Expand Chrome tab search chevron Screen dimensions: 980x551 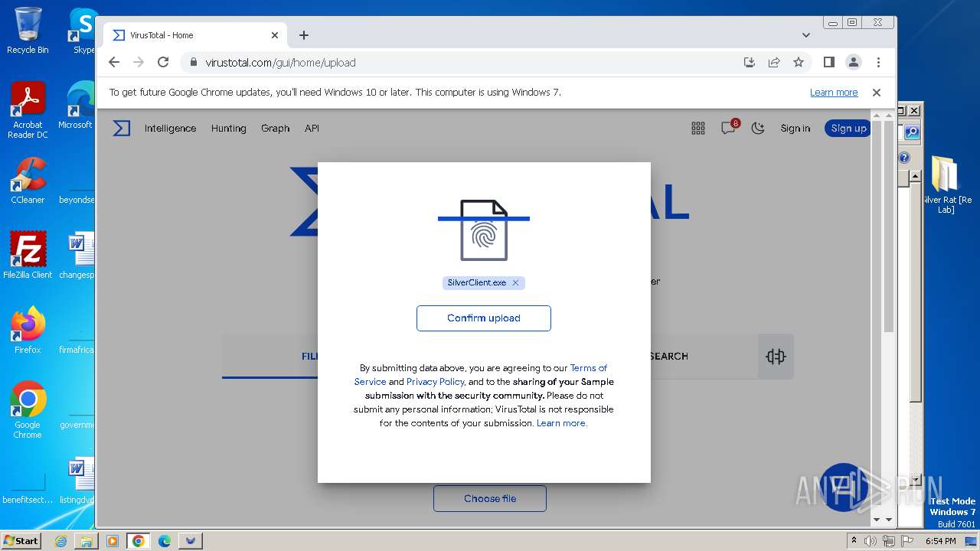[805, 35]
